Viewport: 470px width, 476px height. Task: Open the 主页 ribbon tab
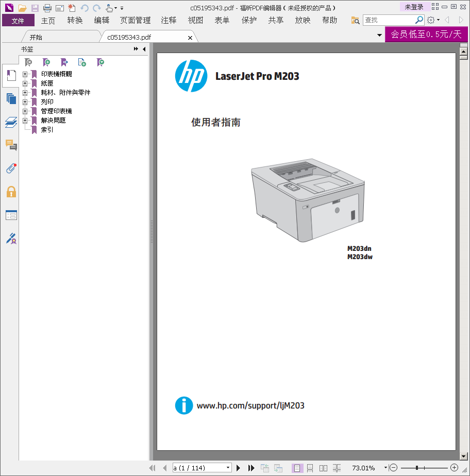(x=48, y=21)
